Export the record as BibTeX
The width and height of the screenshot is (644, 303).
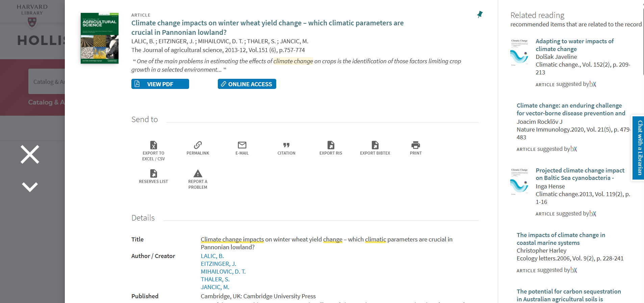[x=375, y=145]
